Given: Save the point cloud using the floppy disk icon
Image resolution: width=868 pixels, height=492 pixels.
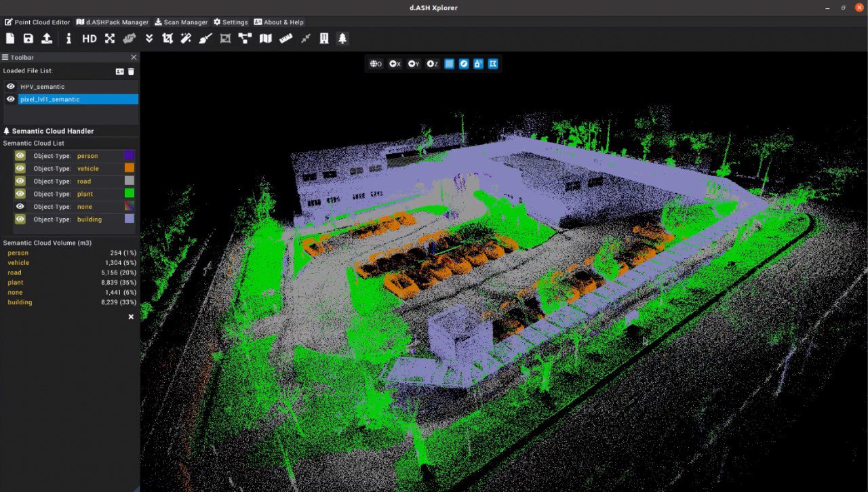Looking at the screenshot, I should tap(28, 39).
